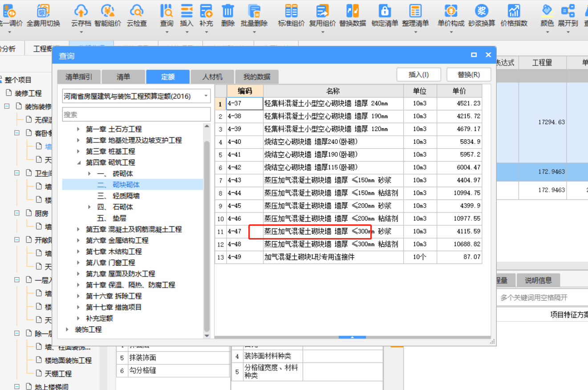
Task: Click the 替换(R) button
Action: pyautogui.click(x=469, y=74)
